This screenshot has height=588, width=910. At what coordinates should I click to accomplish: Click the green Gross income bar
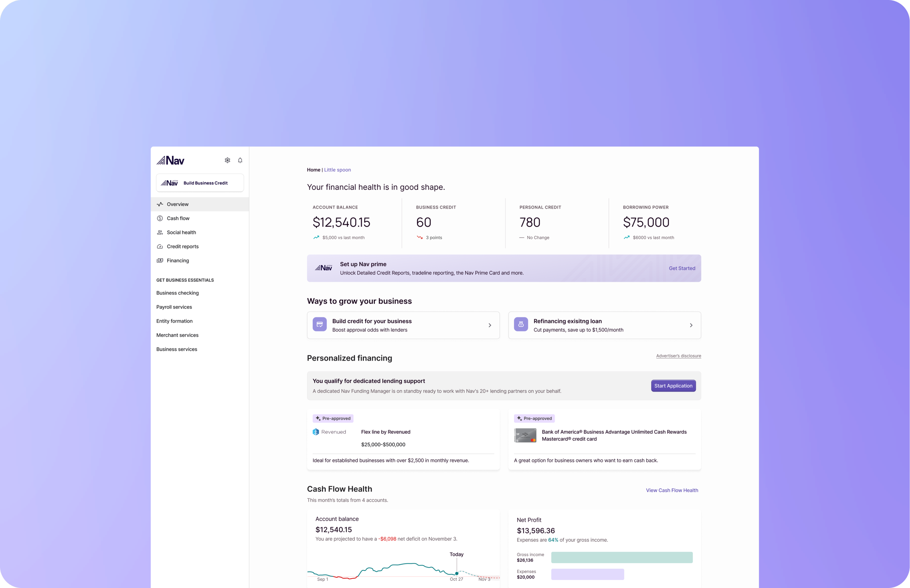click(x=622, y=557)
